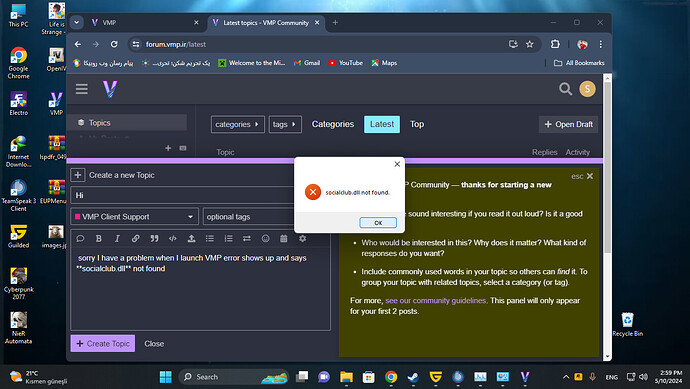Apply italic formatting in the editor

(117, 239)
